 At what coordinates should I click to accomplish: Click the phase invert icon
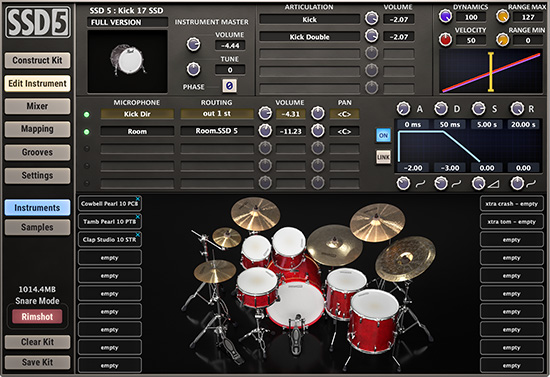[229, 86]
